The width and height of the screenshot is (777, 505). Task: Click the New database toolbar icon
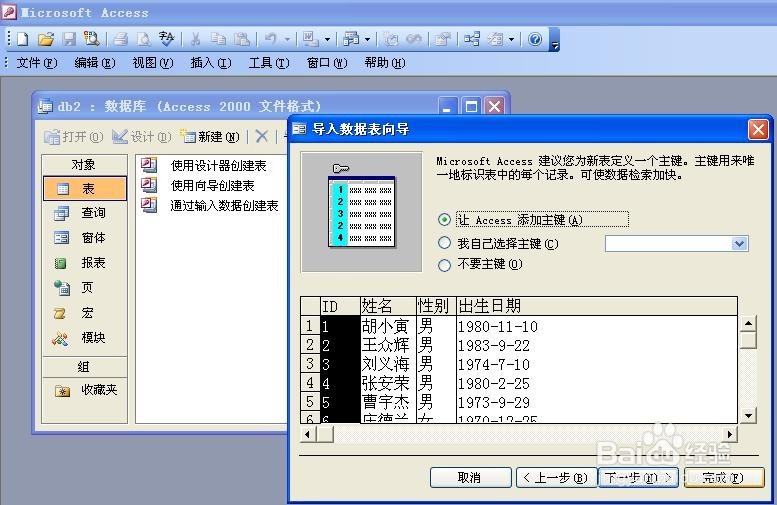23,39
